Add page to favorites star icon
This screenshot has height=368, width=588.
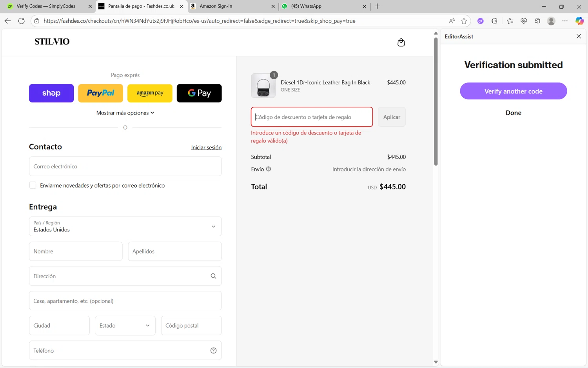tap(464, 21)
